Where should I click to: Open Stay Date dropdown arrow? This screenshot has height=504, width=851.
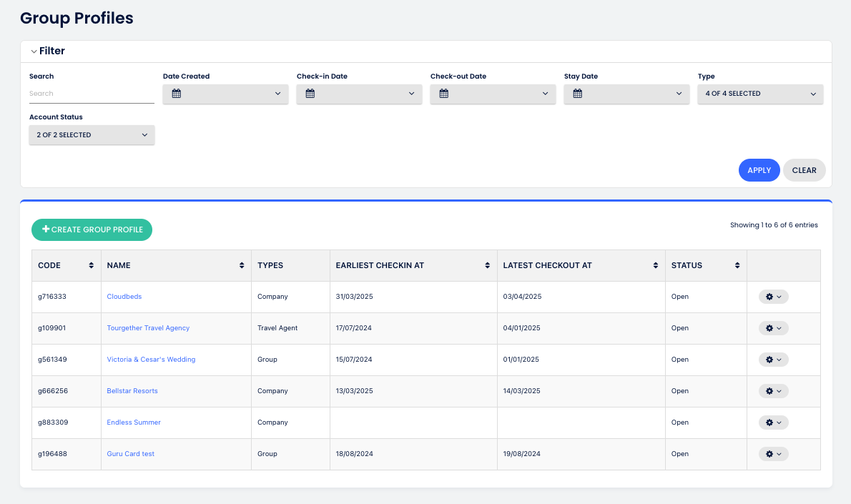point(679,94)
